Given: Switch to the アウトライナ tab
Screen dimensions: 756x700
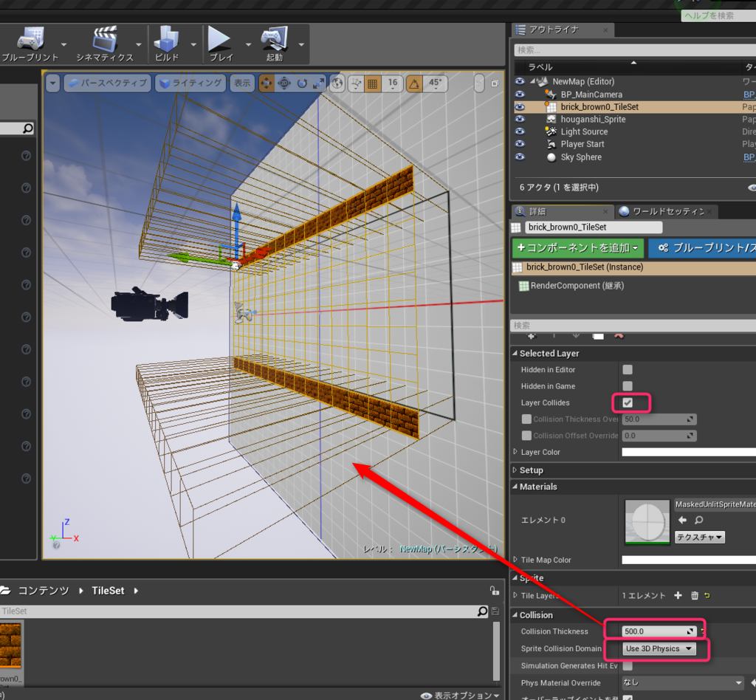Looking at the screenshot, I should pyautogui.click(x=562, y=30).
